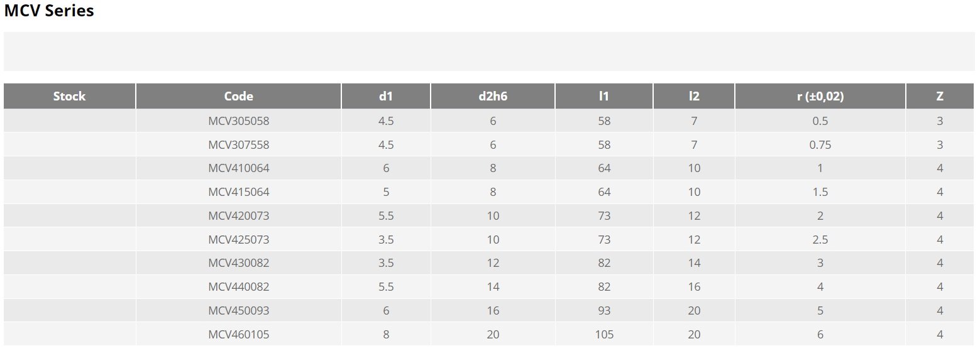Click on code MCV425073
Screen dimensions: 980x351
click(x=238, y=240)
